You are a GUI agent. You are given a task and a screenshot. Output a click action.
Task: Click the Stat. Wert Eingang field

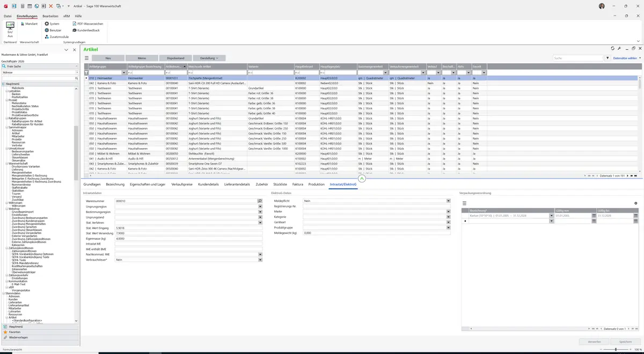pos(188,228)
